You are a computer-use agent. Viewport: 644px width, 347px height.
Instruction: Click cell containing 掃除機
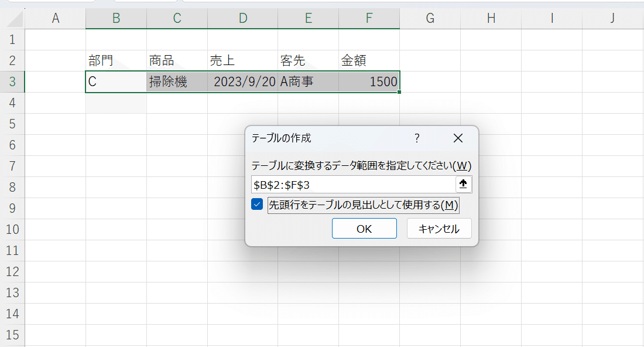[177, 82]
